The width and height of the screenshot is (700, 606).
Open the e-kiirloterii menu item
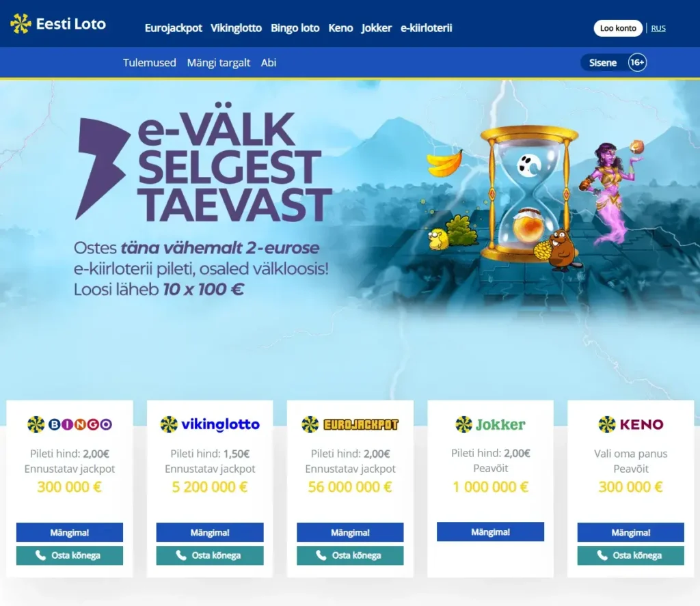coord(427,27)
